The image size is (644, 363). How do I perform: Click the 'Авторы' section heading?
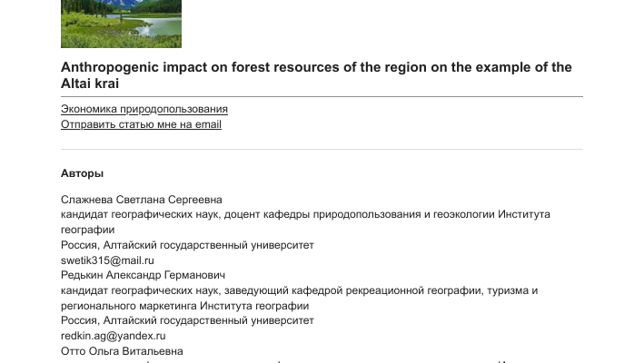(82, 173)
